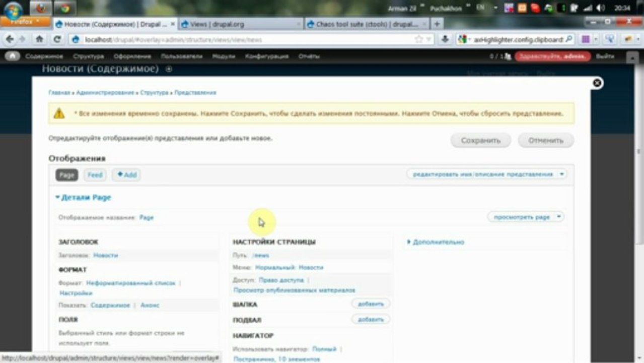
Task: Click the volume icon in system tray
Action: click(x=600, y=8)
